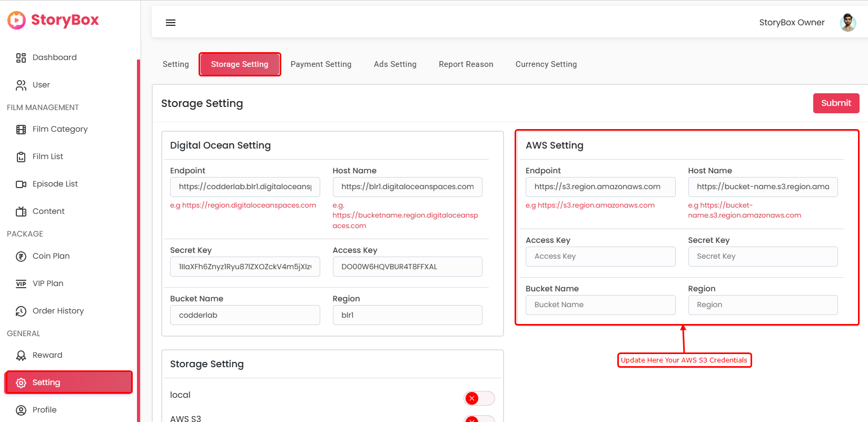868x422 pixels.
Task: Click the Digital Ocean Region field
Action: (407, 315)
